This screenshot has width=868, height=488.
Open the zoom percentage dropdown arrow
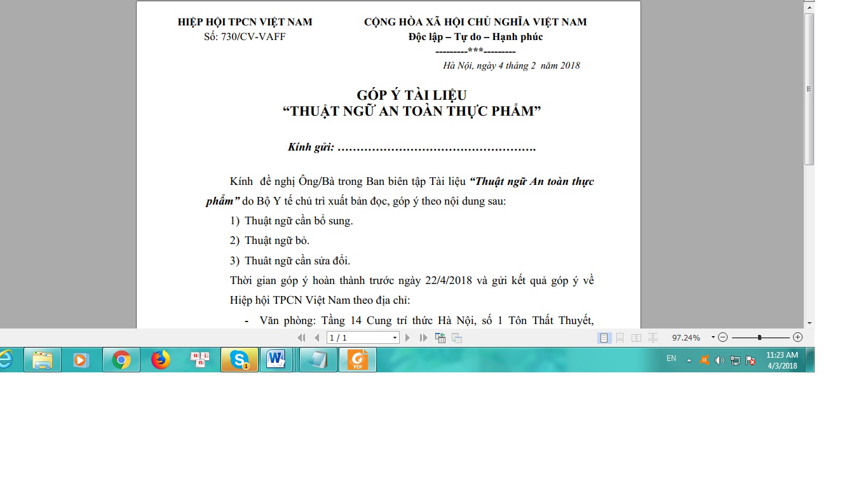(x=713, y=338)
